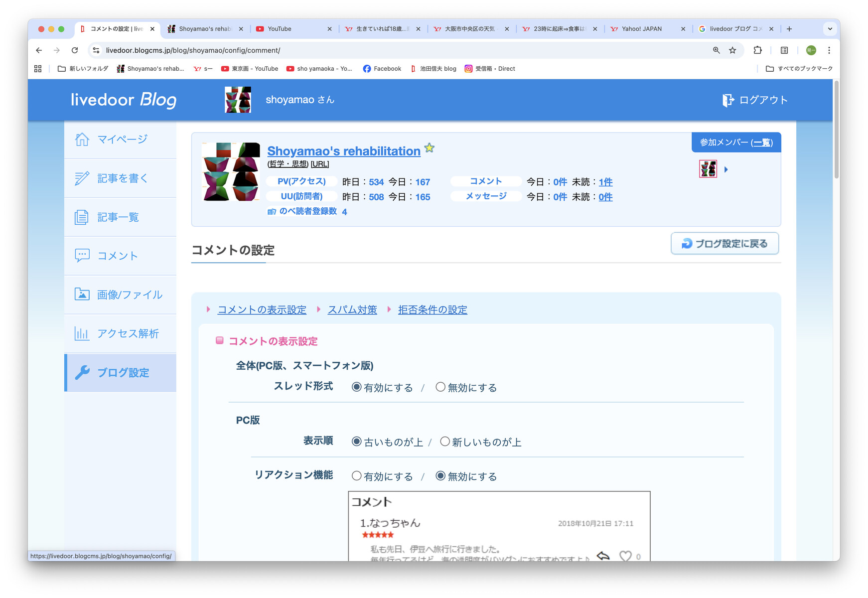Open the 参加メンバー 一覧 link
Image resolution: width=868 pixels, height=598 pixels.
762,143
